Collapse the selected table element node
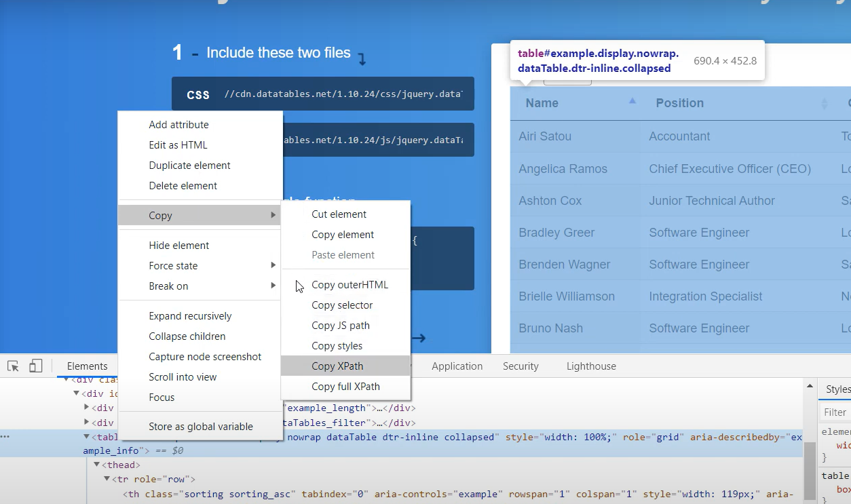851x504 pixels. [86, 437]
